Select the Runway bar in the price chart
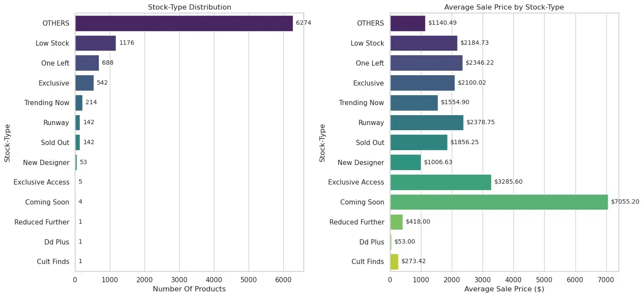Image resolution: width=644 pixels, height=297 pixels. pyautogui.click(x=427, y=122)
